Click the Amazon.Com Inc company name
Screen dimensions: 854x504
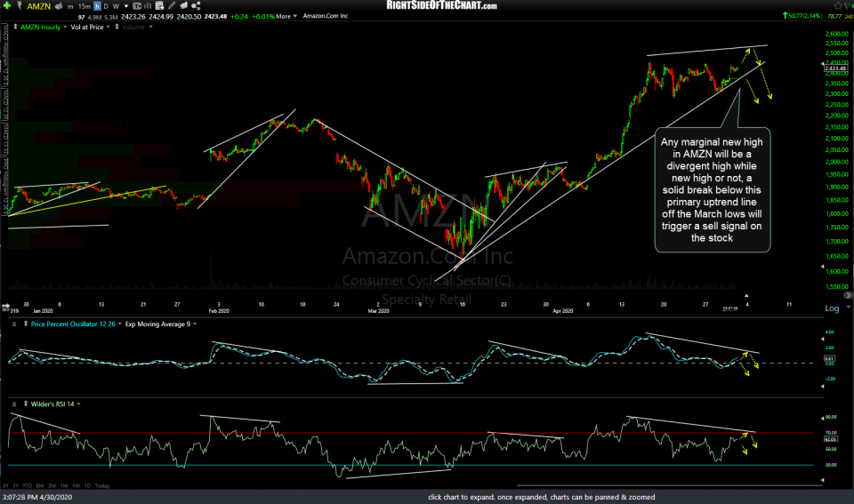tap(326, 16)
